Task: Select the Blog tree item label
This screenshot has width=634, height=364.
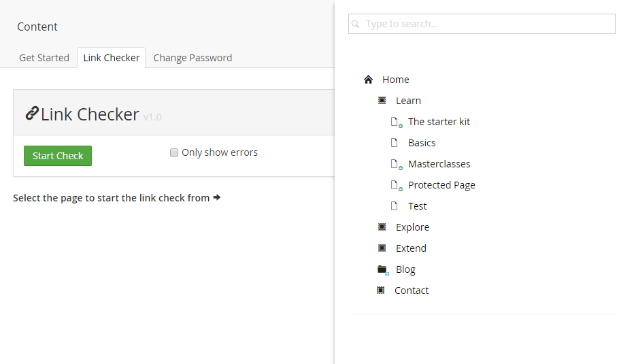Action: pos(405,269)
